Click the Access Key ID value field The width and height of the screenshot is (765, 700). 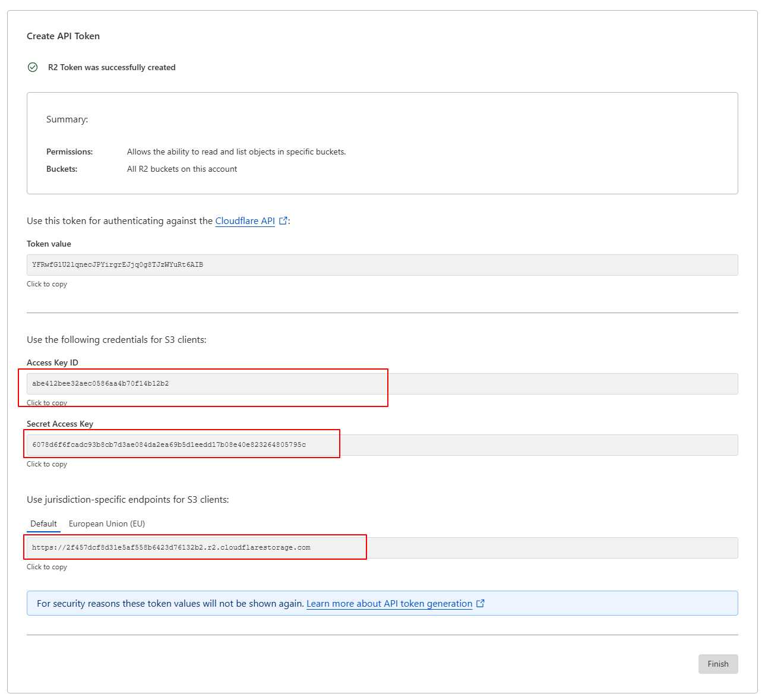[382, 384]
